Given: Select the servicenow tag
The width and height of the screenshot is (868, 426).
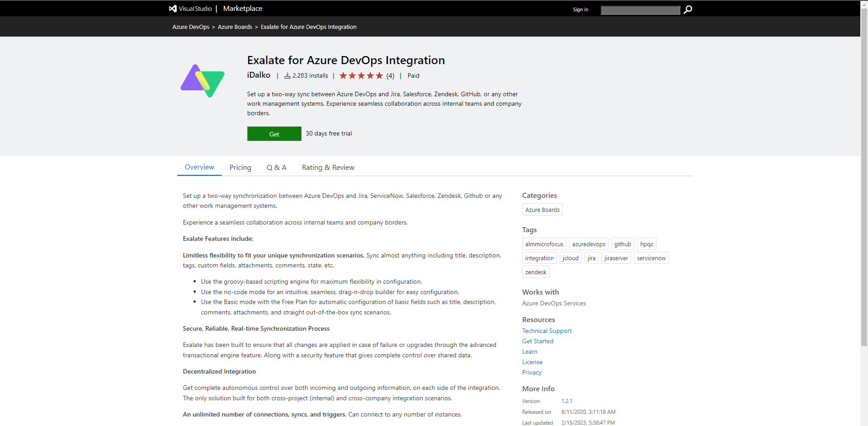Looking at the screenshot, I should tap(651, 257).
